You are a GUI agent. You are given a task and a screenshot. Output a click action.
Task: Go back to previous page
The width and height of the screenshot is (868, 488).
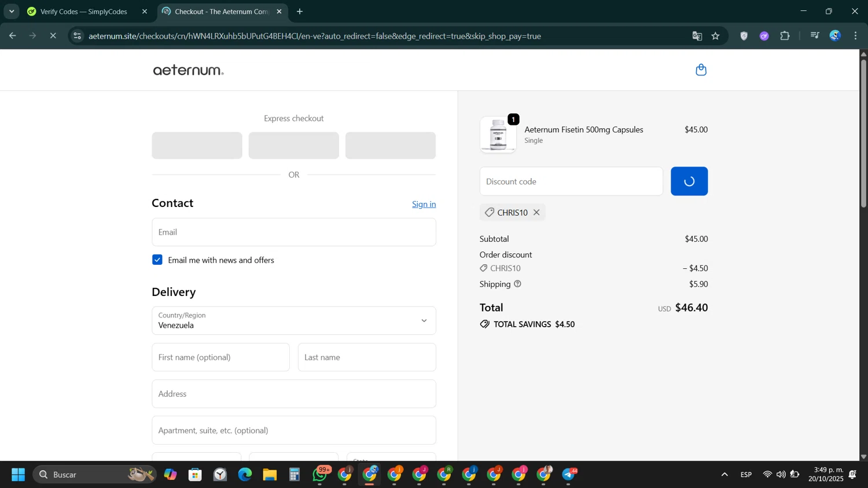pyautogui.click(x=12, y=36)
